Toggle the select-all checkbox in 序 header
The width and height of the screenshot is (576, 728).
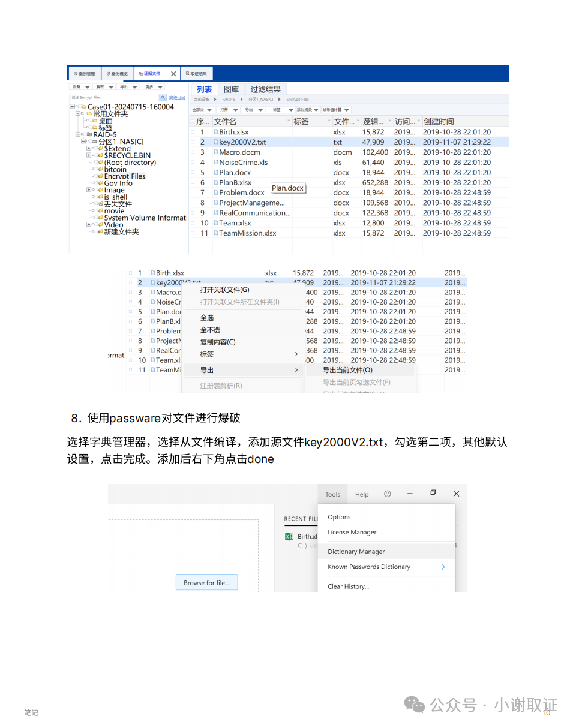coord(193,122)
